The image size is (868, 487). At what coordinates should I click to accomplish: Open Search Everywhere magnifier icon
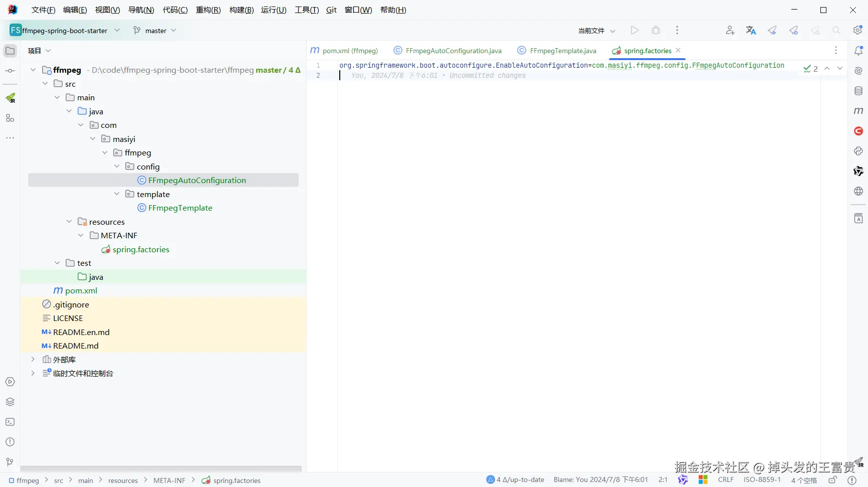point(836,31)
